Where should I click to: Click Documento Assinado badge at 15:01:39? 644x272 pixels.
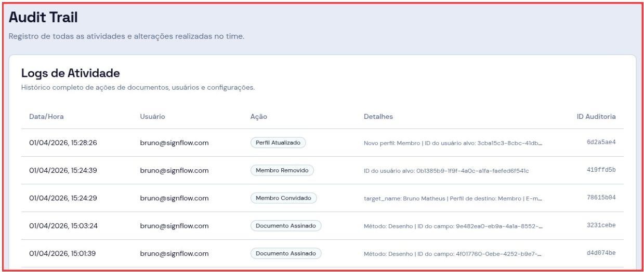click(x=286, y=254)
